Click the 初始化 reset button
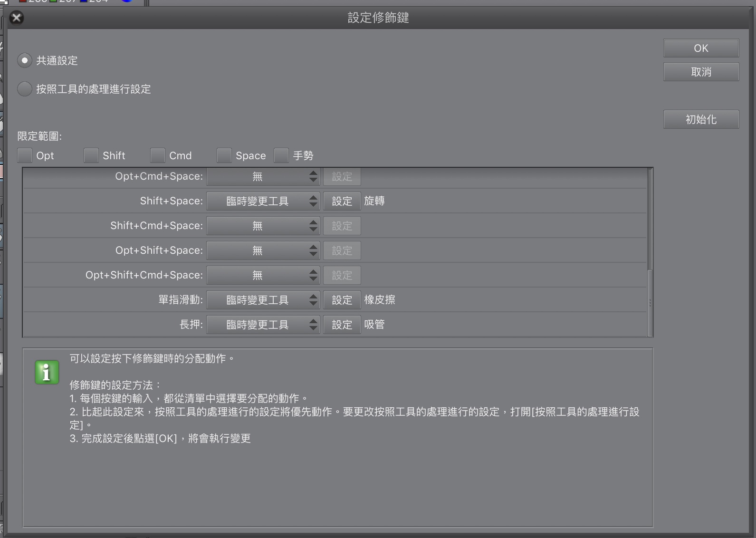Screen dimensions: 756x538 [x=701, y=119]
